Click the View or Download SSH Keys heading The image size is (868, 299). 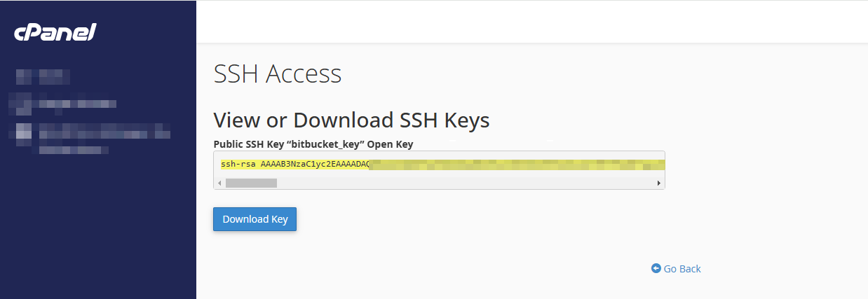tap(351, 120)
